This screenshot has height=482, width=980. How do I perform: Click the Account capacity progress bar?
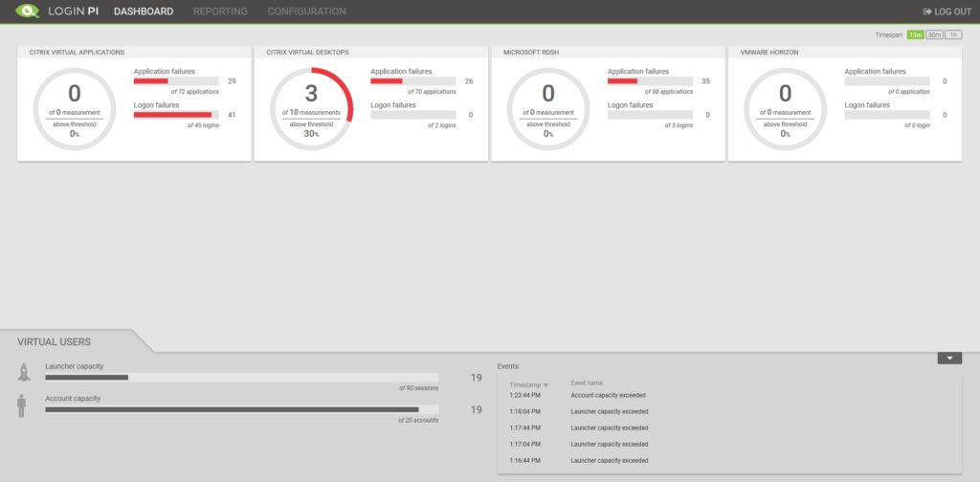[x=241, y=409]
